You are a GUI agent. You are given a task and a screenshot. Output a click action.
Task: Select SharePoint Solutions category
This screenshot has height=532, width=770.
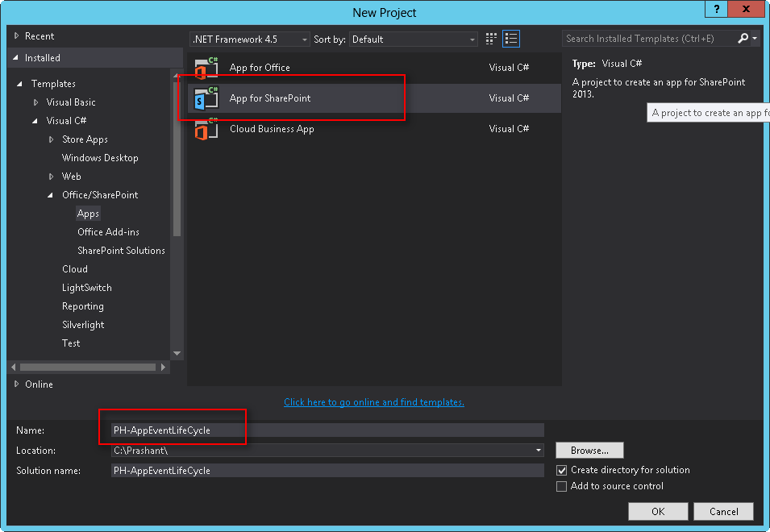click(x=121, y=251)
